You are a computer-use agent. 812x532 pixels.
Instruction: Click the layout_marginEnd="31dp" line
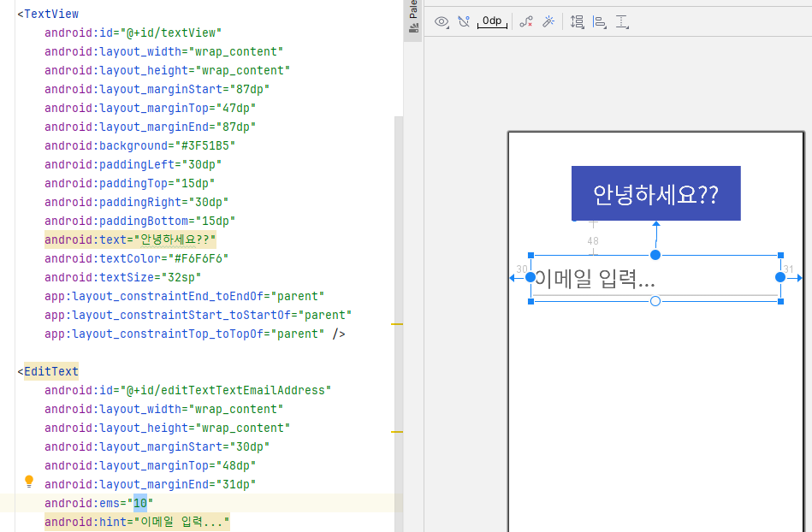pos(151,484)
